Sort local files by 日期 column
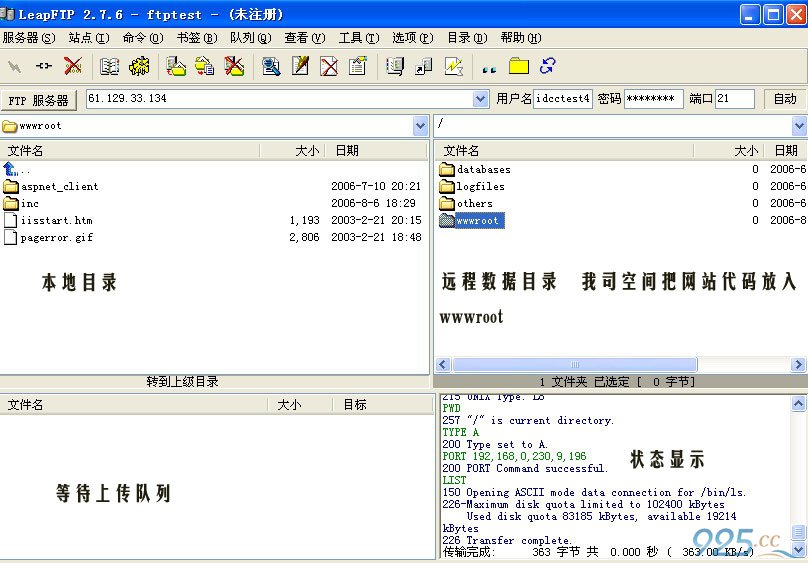The width and height of the screenshot is (808, 563). 377,150
